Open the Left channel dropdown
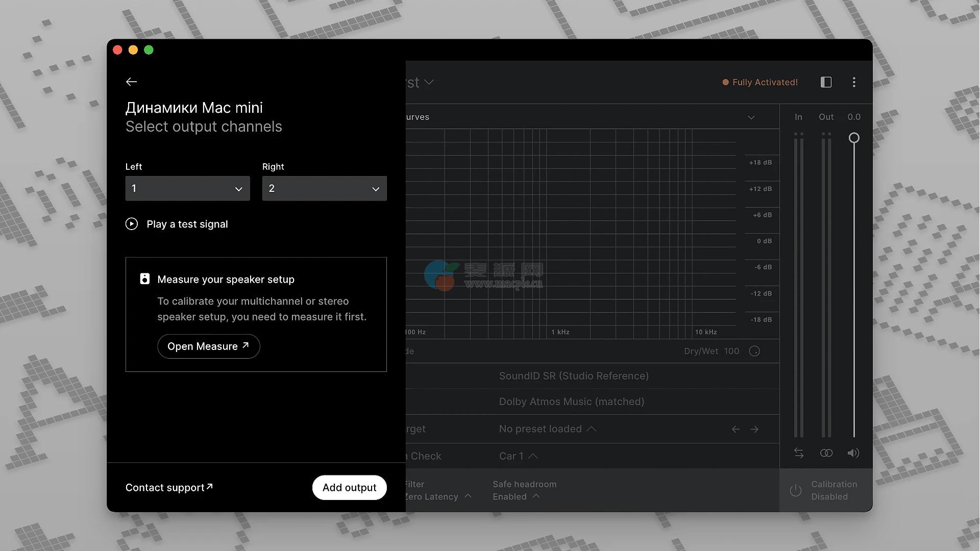980x551 pixels. [x=187, y=188]
